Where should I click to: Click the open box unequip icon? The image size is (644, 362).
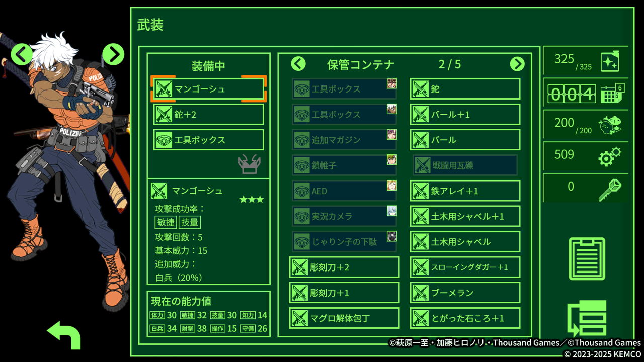point(250,164)
